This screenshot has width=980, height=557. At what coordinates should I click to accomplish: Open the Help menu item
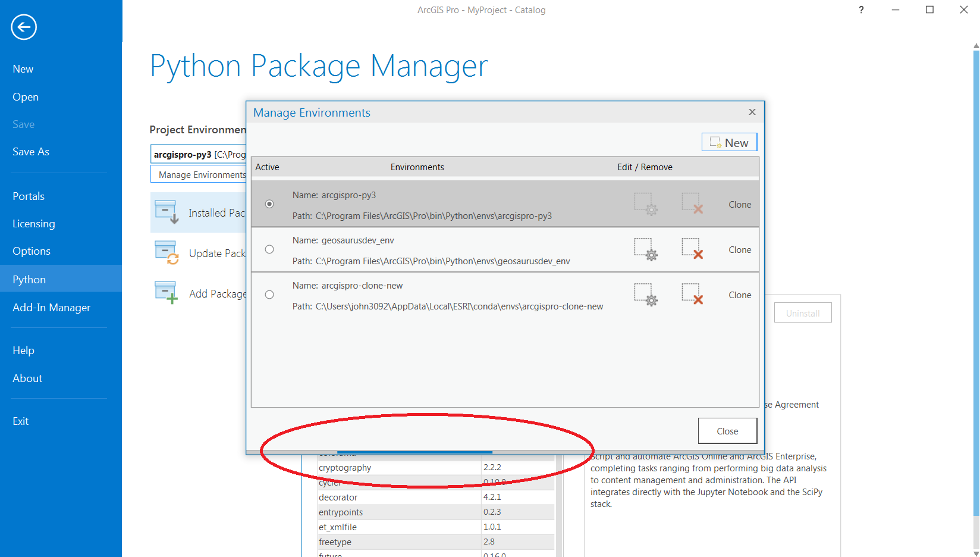pos(24,351)
